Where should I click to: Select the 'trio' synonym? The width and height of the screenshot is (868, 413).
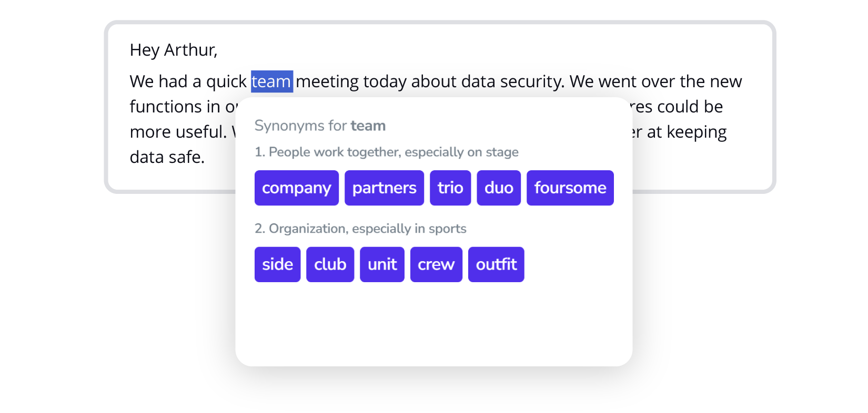coord(450,188)
